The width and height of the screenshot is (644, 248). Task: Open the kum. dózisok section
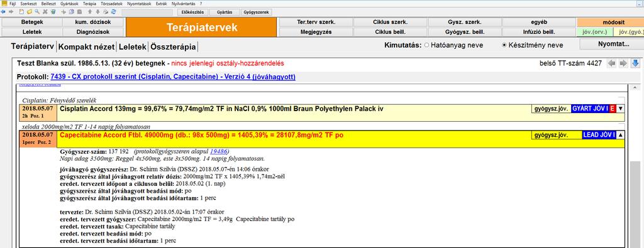93,22
